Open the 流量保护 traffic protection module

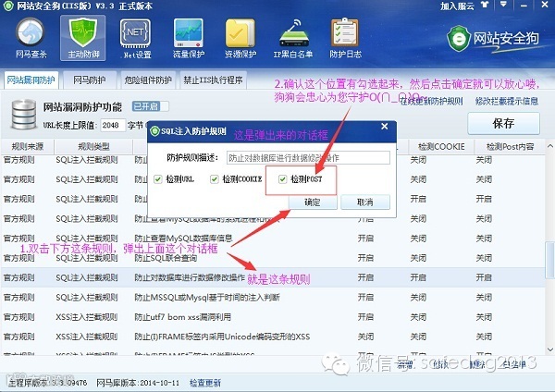pos(189,38)
